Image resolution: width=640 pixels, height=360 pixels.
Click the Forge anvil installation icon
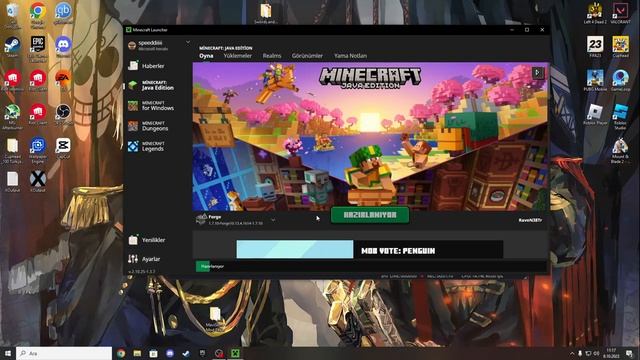[201, 219]
